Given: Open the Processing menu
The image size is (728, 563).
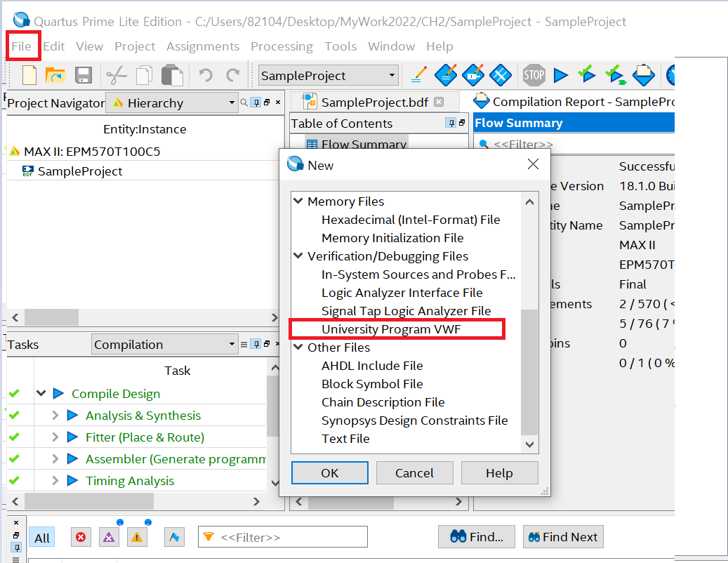Looking at the screenshot, I should 282,46.
